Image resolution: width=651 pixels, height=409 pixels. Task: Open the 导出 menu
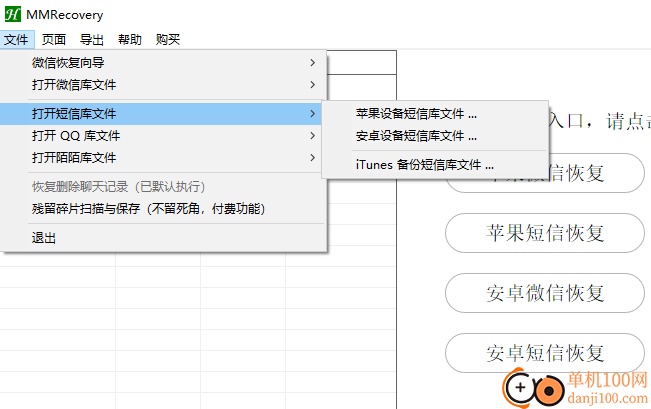(92, 39)
